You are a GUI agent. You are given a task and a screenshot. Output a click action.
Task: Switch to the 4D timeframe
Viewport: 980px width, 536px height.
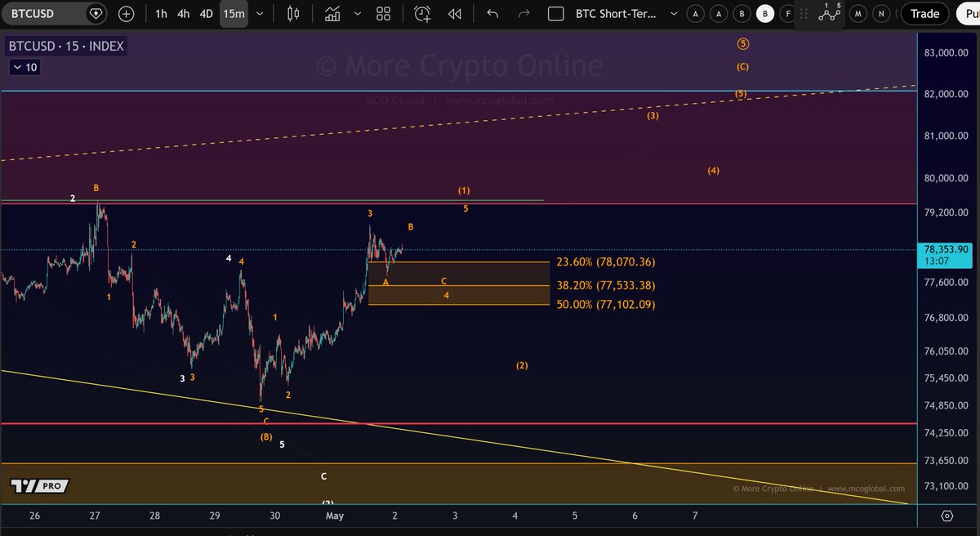point(206,14)
